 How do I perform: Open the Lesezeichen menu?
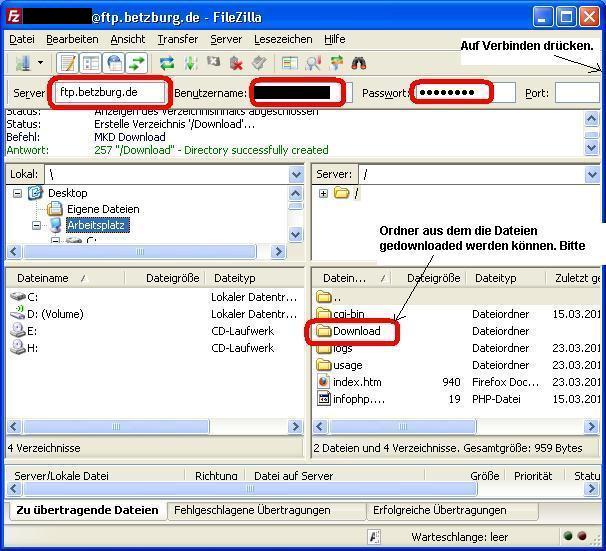283,39
